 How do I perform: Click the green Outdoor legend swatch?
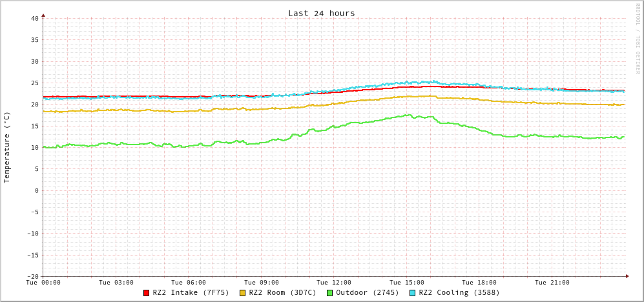tap(329, 293)
